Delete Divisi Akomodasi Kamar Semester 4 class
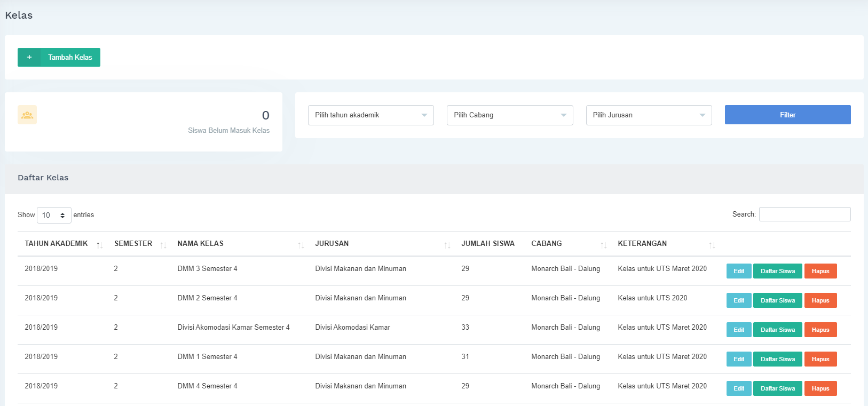Screen dimensions: 868x406 point(820,330)
